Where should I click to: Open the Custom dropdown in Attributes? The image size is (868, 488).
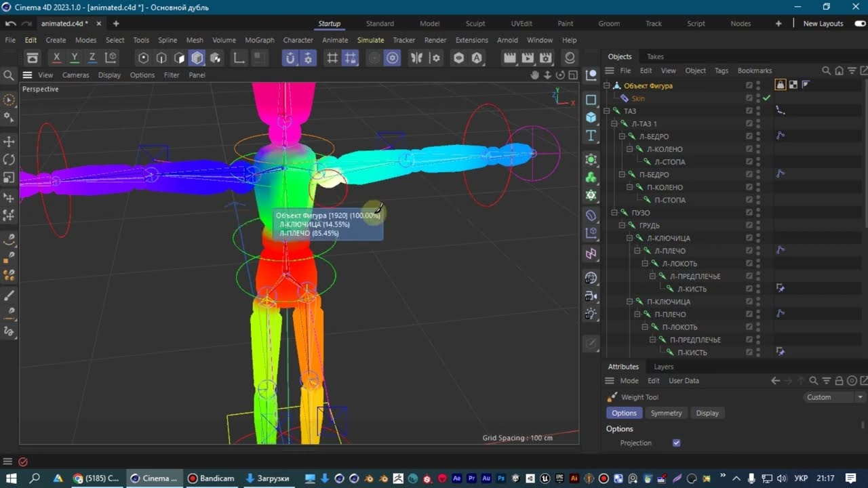pos(833,397)
